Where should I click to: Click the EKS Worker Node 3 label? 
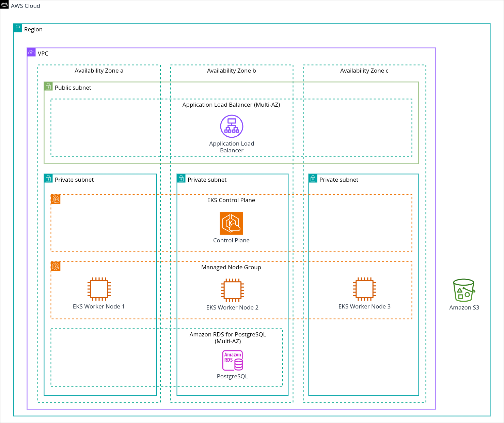point(364,306)
